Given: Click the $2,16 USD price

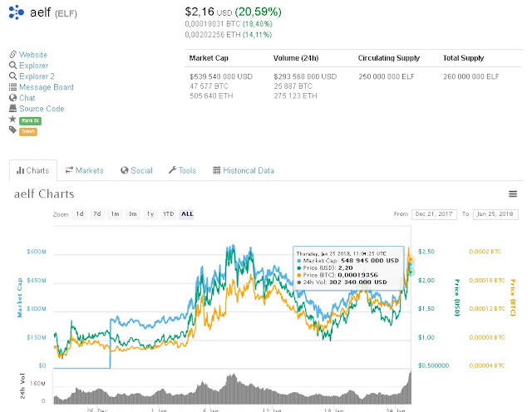Looking at the screenshot, I should point(209,12).
